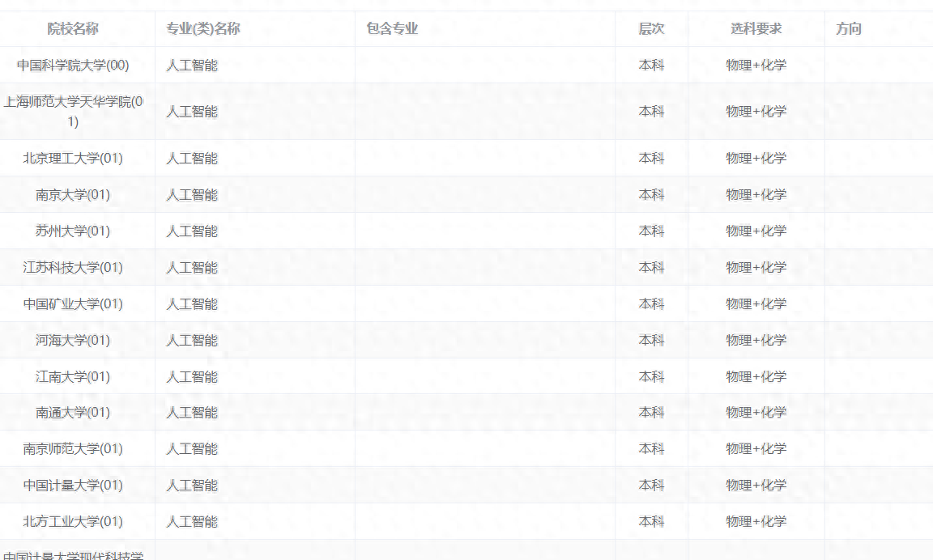933x560 pixels.
Task: Click 本科 in 中国矿业大学 row
Action: click(x=651, y=304)
